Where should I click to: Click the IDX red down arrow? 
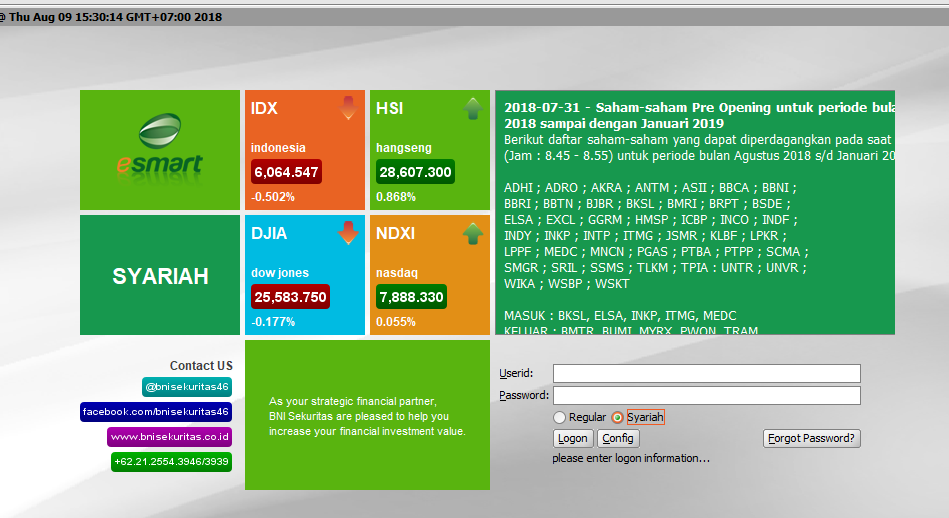coord(348,108)
